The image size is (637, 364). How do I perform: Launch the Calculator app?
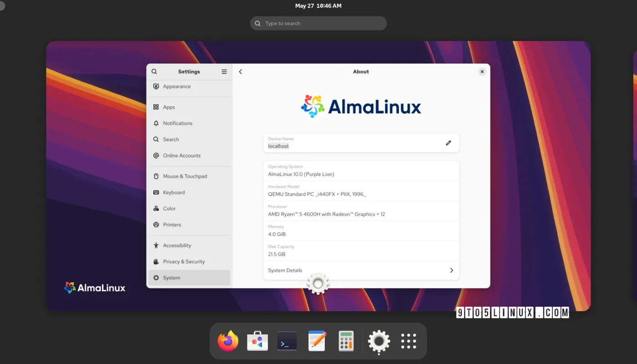coord(346,341)
